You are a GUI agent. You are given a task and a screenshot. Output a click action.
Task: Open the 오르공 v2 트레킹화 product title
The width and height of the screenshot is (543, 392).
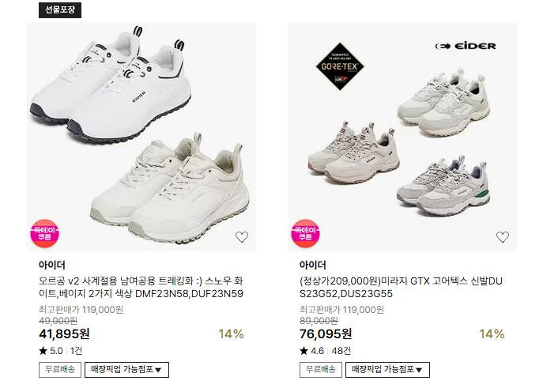tap(141, 287)
